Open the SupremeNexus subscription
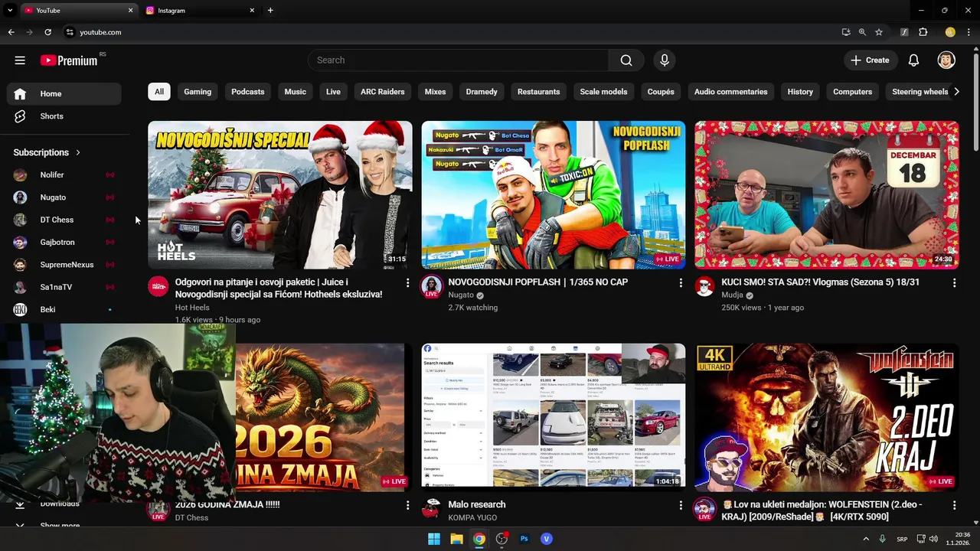Image resolution: width=980 pixels, height=551 pixels. [64, 265]
